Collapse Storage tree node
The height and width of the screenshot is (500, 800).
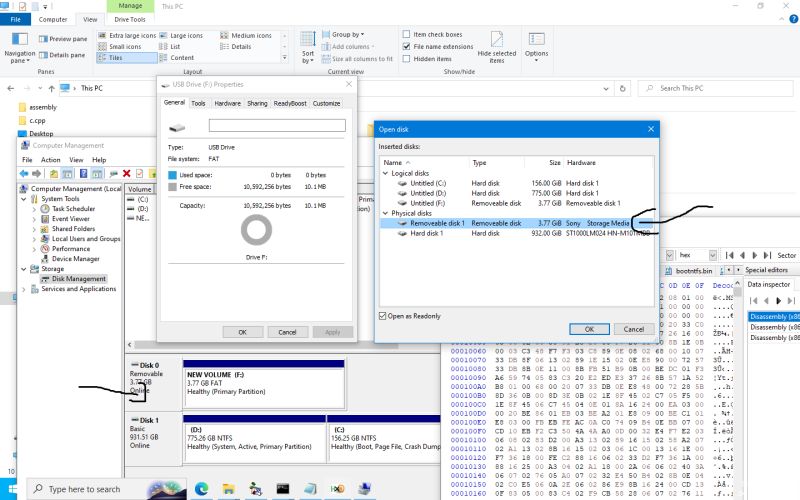point(24,269)
